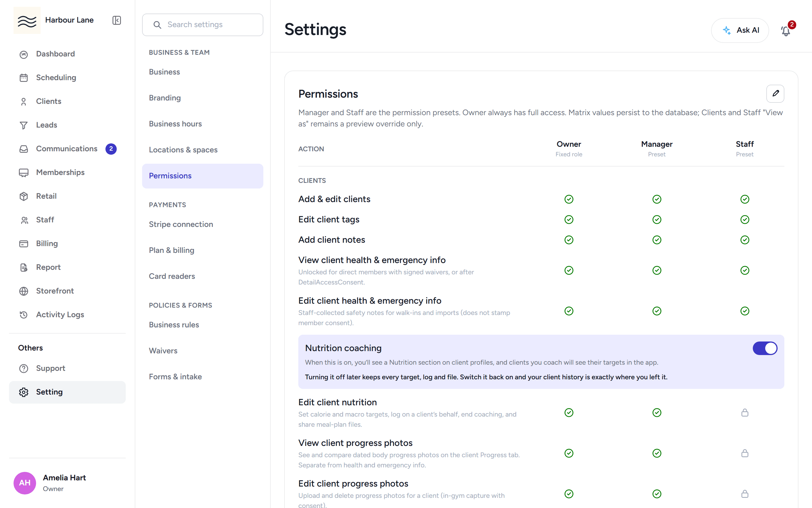This screenshot has height=508, width=812.
Task: Open Amelia Hart profile avatar
Action: (25, 483)
